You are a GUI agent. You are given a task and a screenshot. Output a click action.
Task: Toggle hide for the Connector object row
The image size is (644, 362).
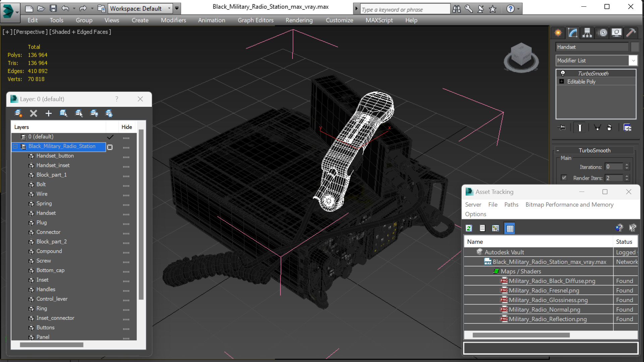(126, 233)
